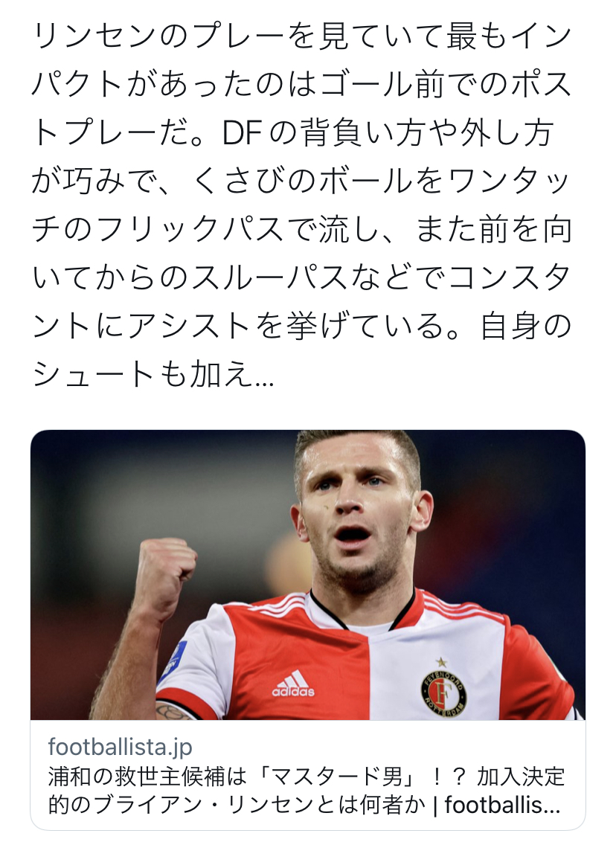Tap the second title line ending footballis…
The height and width of the screenshot is (842, 616).
(x=304, y=804)
